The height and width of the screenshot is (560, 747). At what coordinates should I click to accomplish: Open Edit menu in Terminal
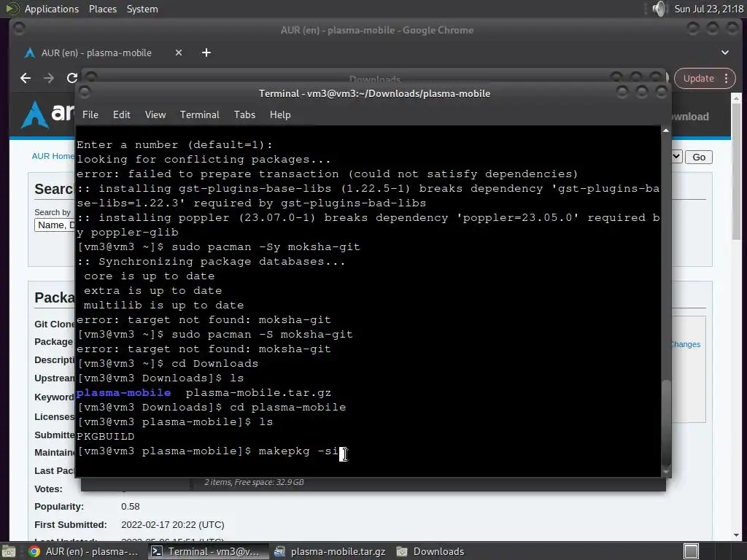click(122, 114)
